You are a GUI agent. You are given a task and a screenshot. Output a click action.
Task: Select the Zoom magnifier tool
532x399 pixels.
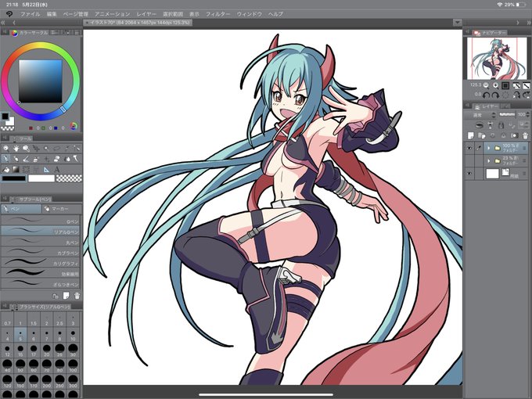click(5, 149)
